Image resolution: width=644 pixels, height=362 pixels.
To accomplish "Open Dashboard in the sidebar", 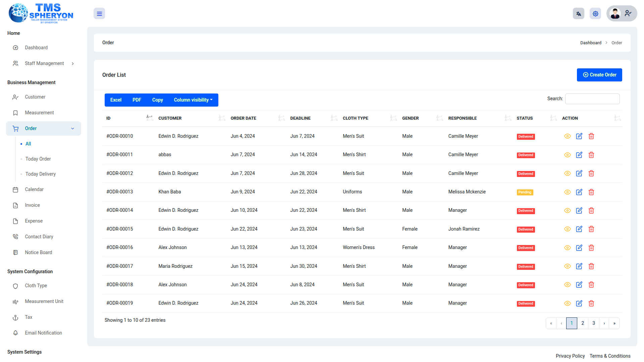I will pos(44,48).
